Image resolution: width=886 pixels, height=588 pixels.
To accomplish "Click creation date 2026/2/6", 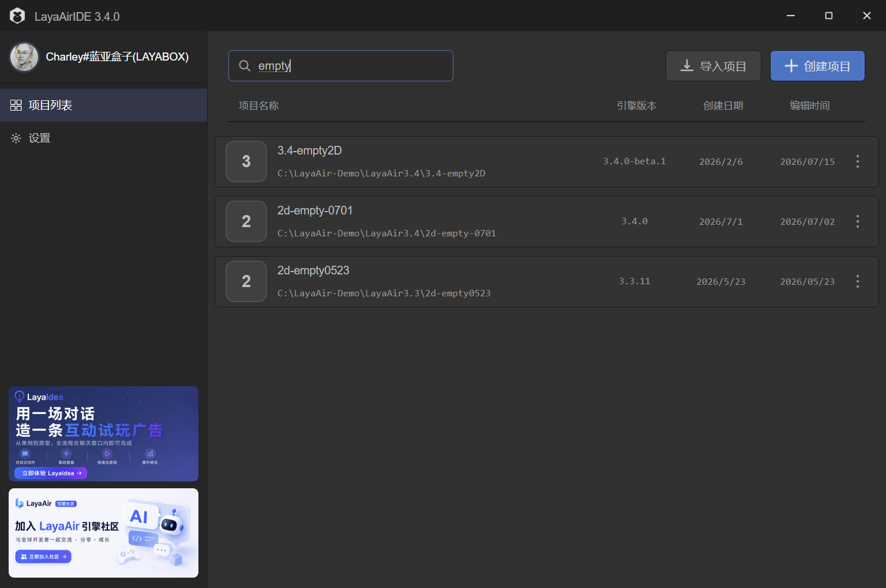I will pos(721,162).
